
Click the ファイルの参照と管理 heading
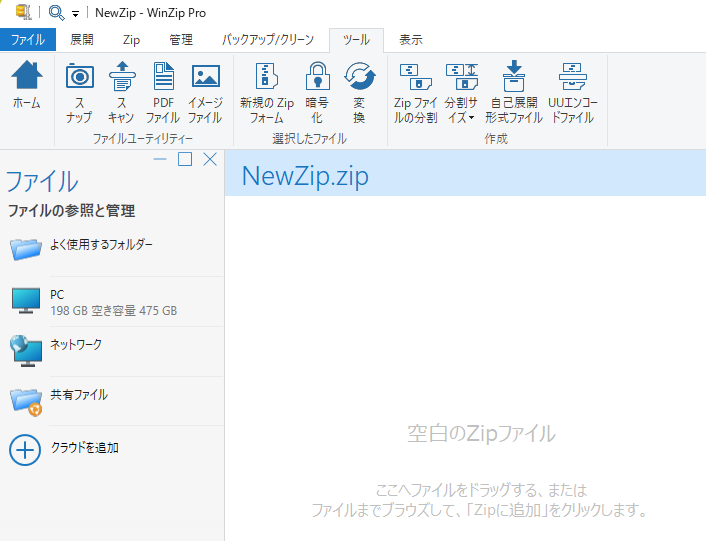tap(72, 211)
